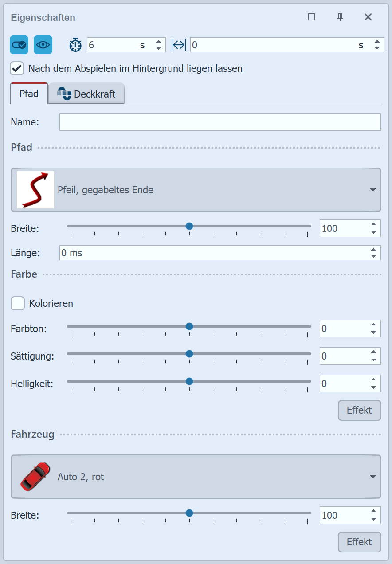Pin the Eigenschaften panel

coord(340,17)
